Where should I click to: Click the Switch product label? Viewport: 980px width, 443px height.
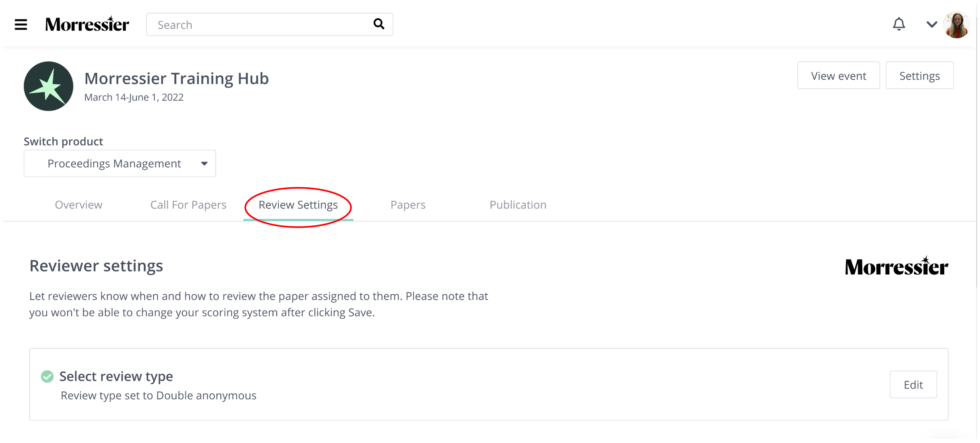coord(63,142)
